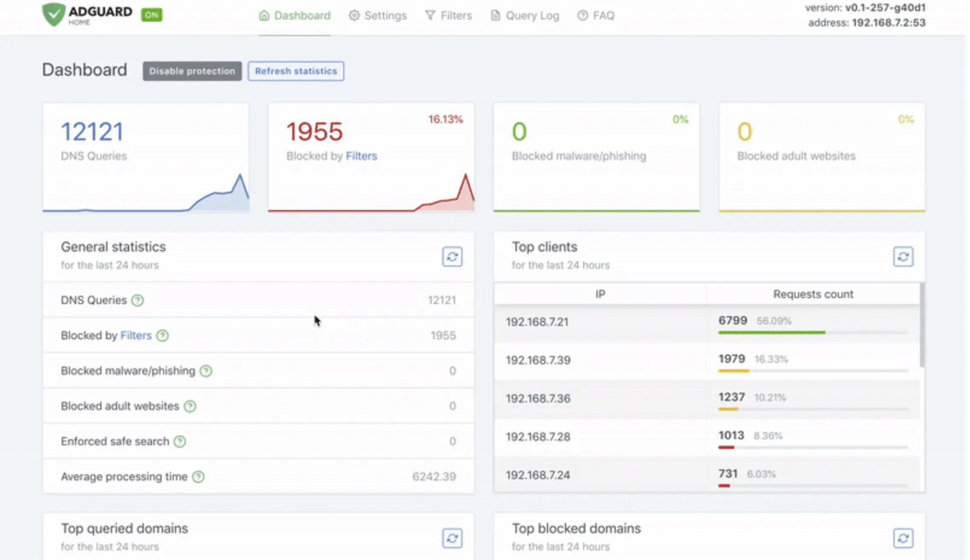Refresh the Top queried domains card
This screenshot has height=560, width=970.
pos(452,538)
